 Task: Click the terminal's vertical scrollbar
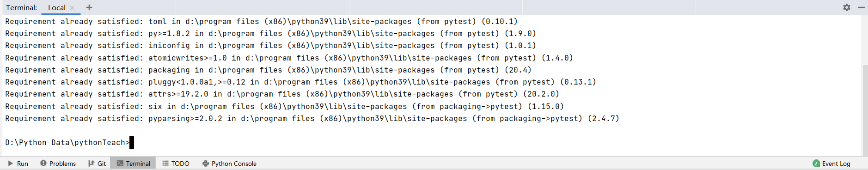pos(865,110)
